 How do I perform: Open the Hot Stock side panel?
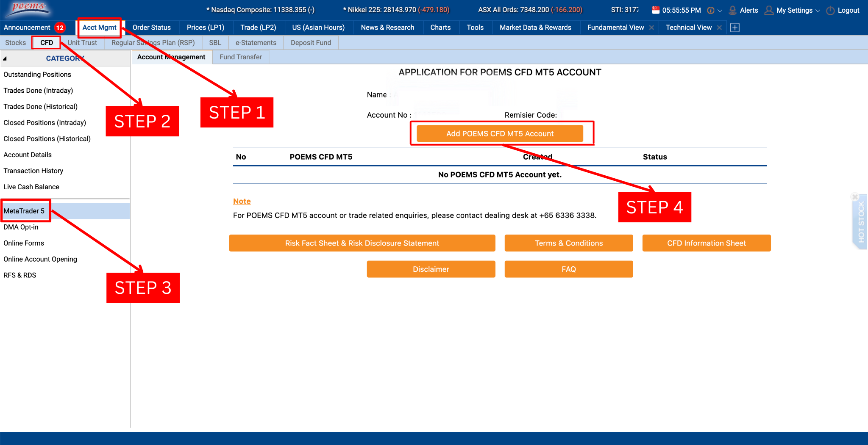[860, 222]
